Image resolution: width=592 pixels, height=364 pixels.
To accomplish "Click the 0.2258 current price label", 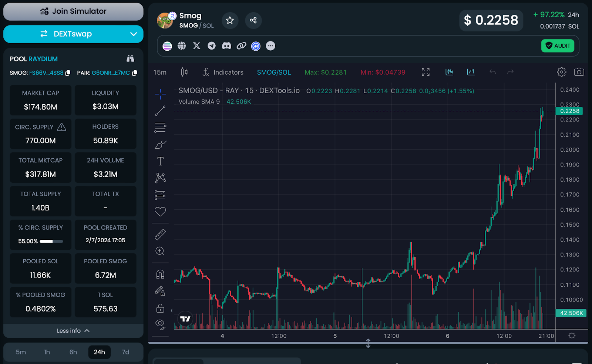I will [x=569, y=111].
